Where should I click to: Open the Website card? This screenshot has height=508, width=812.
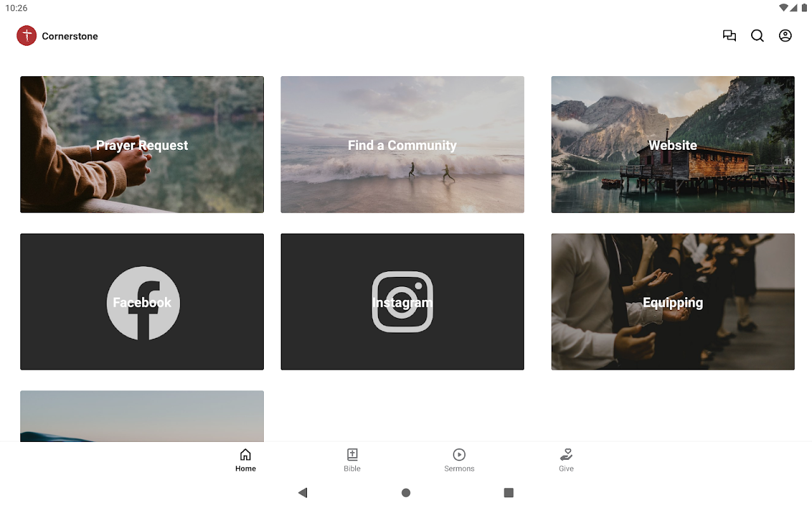tap(673, 145)
